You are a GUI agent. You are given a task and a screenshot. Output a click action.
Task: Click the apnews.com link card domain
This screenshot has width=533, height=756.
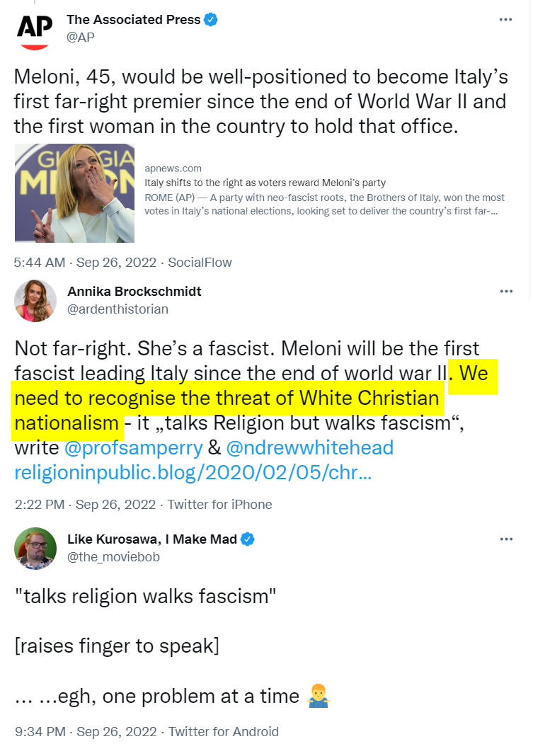click(173, 168)
